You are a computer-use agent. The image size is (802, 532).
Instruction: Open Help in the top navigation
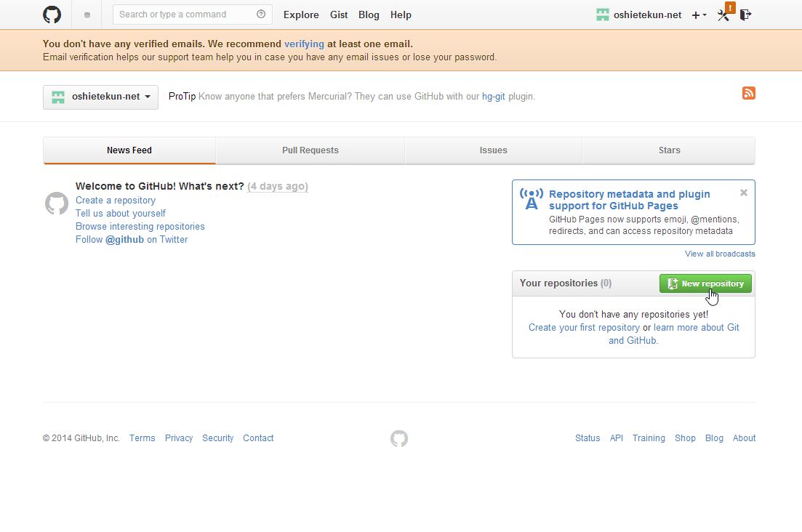(x=401, y=15)
